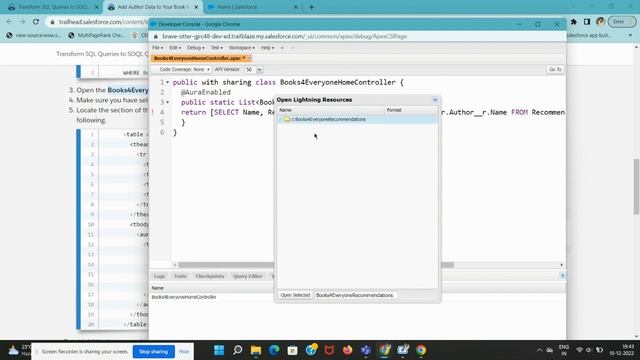This screenshot has height=360, width=640.
Task: Click the Developer Console address bar
Action: (x=284, y=36)
